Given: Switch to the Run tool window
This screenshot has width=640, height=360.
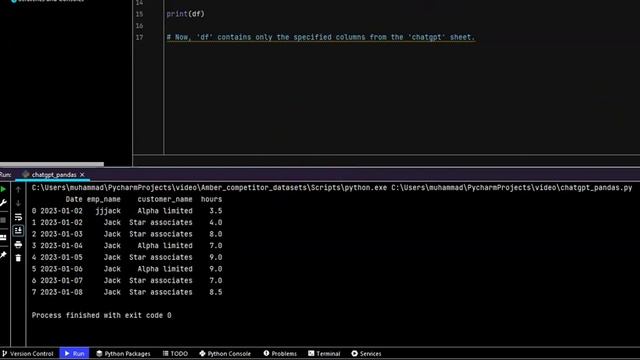Looking at the screenshot, I should [x=74, y=353].
